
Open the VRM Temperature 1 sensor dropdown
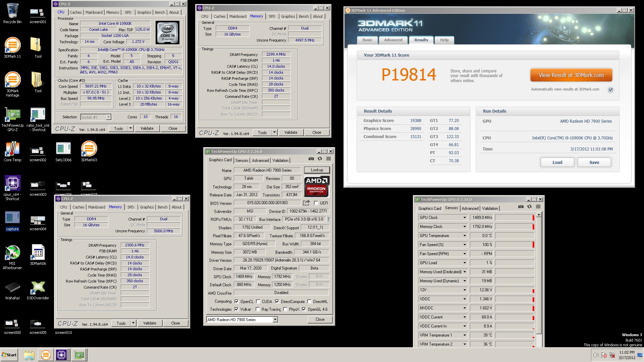pyautogui.click(x=465, y=335)
